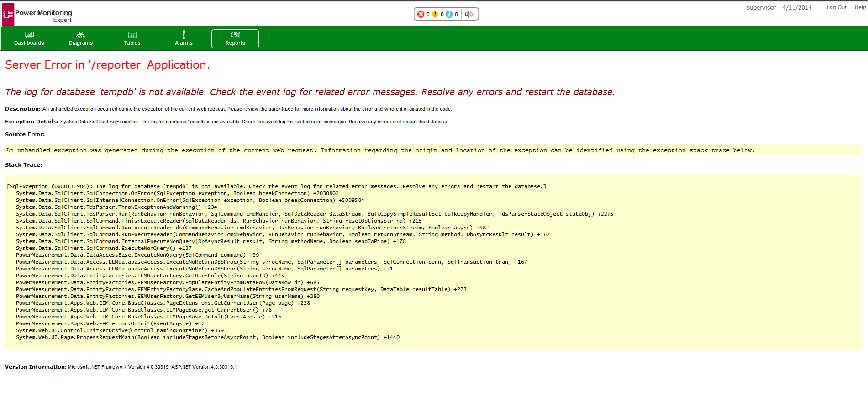The width and height of the screenshot is (868, 408).
Task: Click the EEMUserFactory.GetUserRole +445 line
Action: pos(150,276)
